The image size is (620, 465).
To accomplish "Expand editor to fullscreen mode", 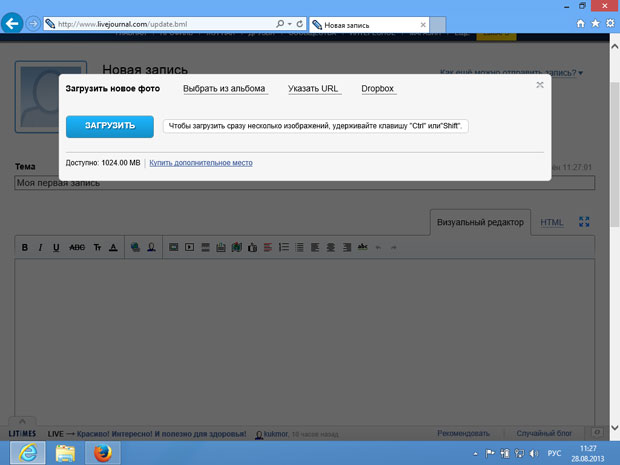I will coord(585,222).
